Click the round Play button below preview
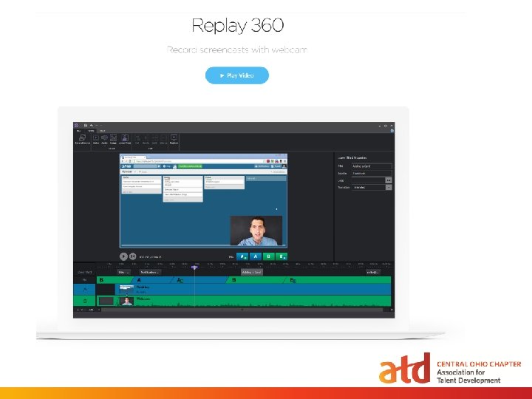532x399 pixels. pyautogui.click(x=123, y=256)
